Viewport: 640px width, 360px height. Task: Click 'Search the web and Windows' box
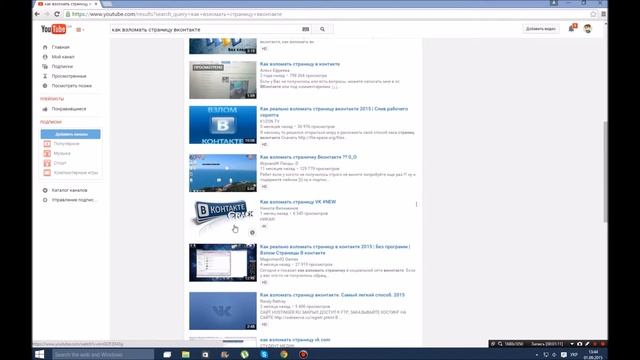click(x=103, y=355)
